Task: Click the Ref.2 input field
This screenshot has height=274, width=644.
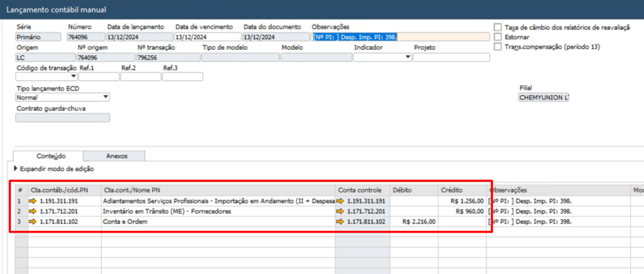Action: point(141,76)
